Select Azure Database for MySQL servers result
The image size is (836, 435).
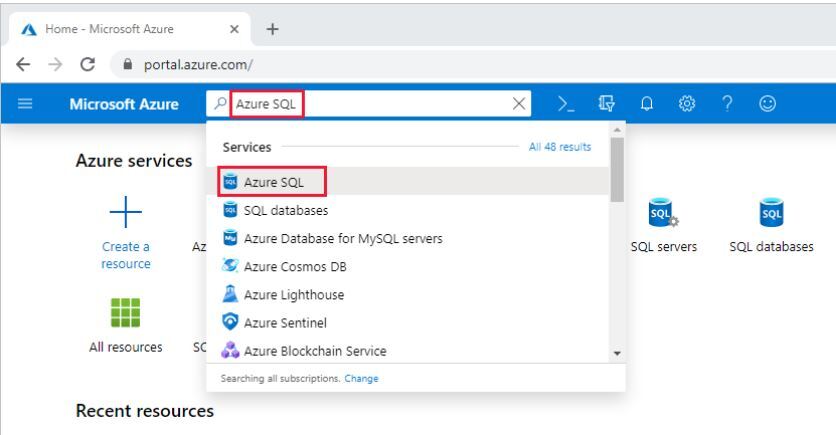point(408,238)
